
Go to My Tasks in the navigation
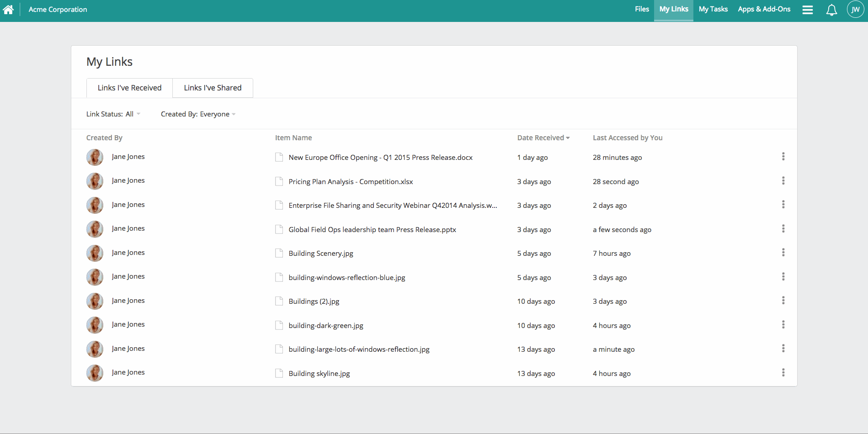click(x=713, y=9)
